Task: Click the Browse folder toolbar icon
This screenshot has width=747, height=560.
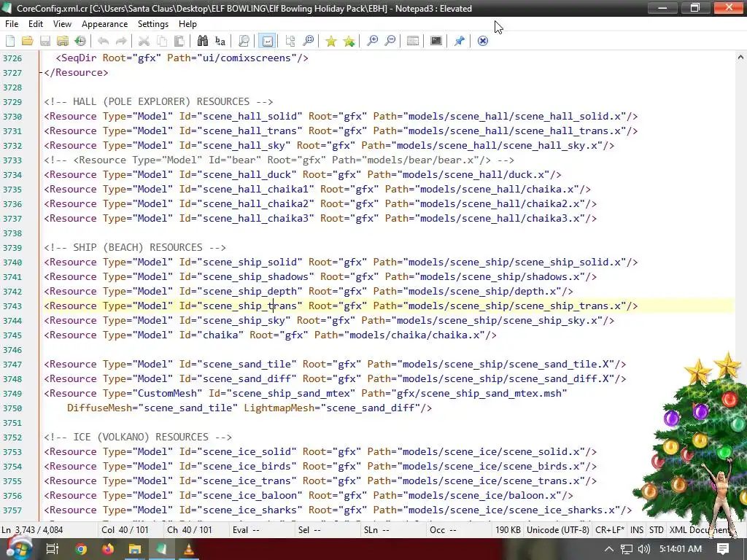Action: (x=63, y=41)
